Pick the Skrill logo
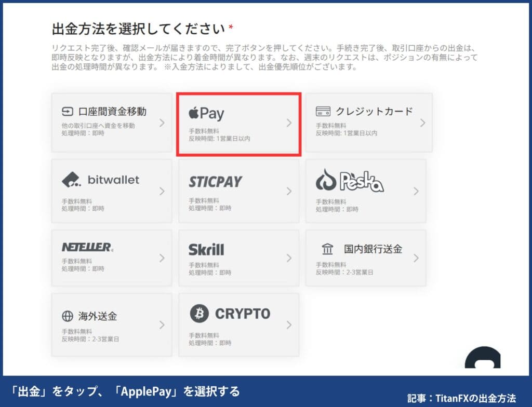 pyautogui.click(x=206, y=250)
